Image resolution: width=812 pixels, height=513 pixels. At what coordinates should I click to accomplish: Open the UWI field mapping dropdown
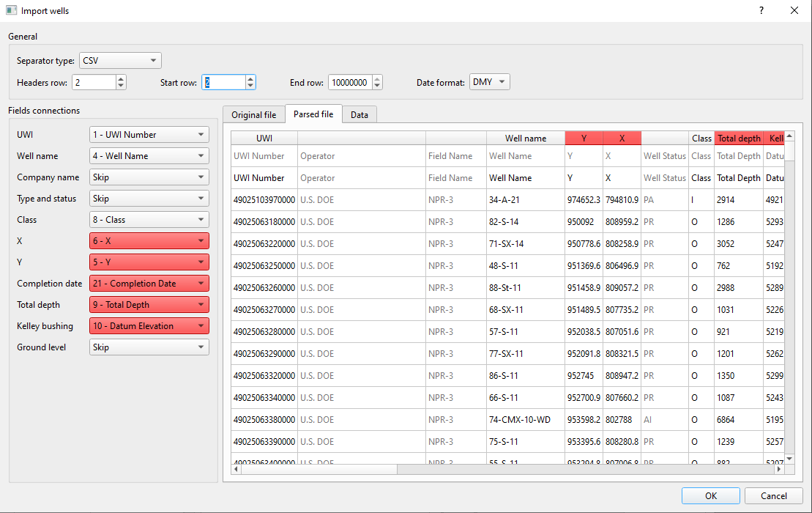149,134
